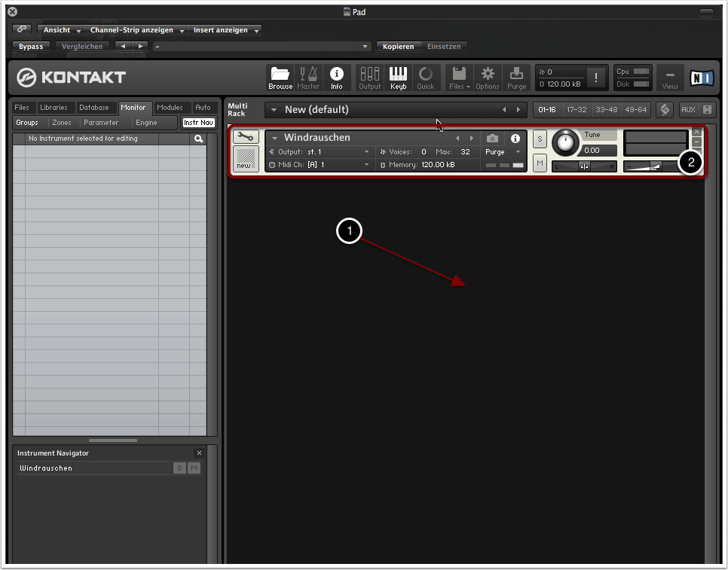Switch to the Libraries tab
The image size is (728, 570).
54,108
